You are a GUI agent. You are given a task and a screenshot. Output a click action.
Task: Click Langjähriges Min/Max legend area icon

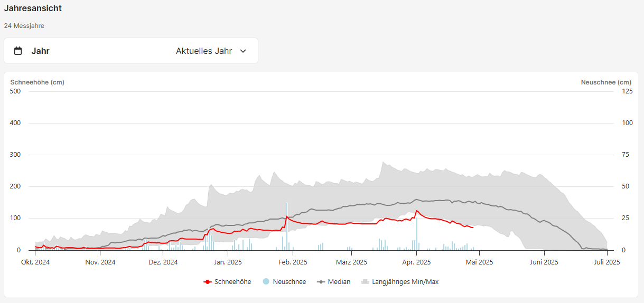point(365,282)
